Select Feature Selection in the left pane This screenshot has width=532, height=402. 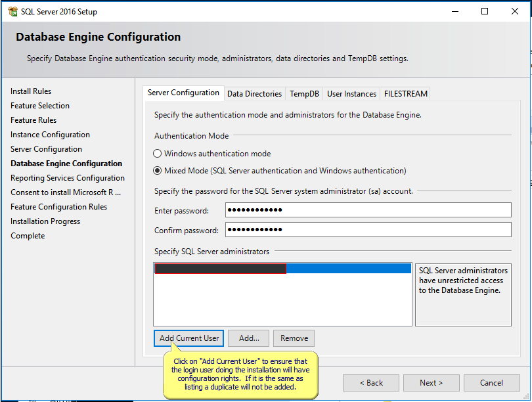pos(40,105)
